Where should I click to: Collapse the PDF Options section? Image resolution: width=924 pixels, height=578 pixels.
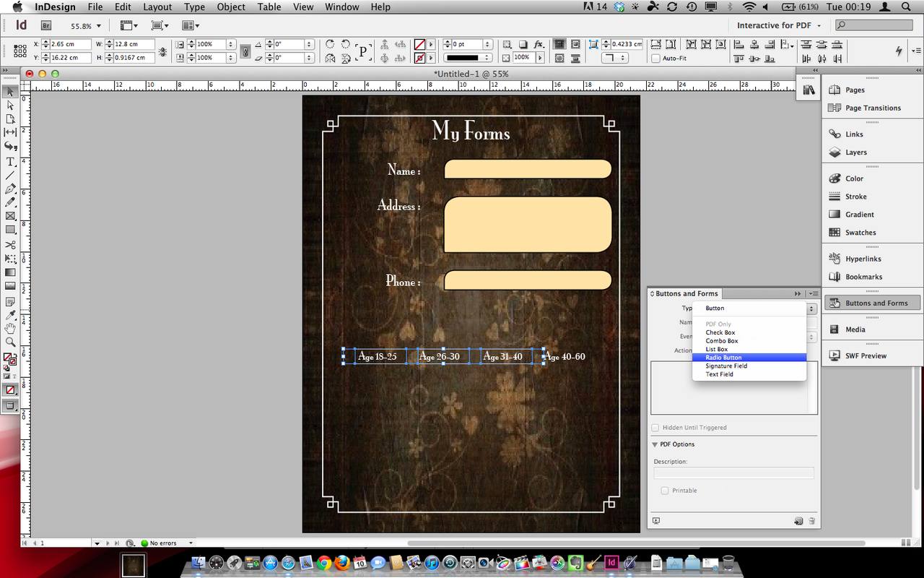click(655, 444)
